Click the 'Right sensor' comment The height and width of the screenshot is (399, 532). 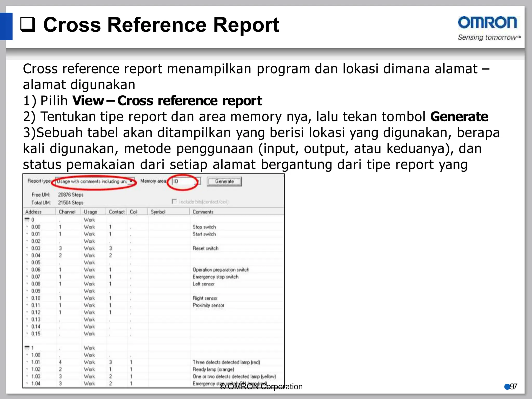pyautogui.click(x=205, y=298)
